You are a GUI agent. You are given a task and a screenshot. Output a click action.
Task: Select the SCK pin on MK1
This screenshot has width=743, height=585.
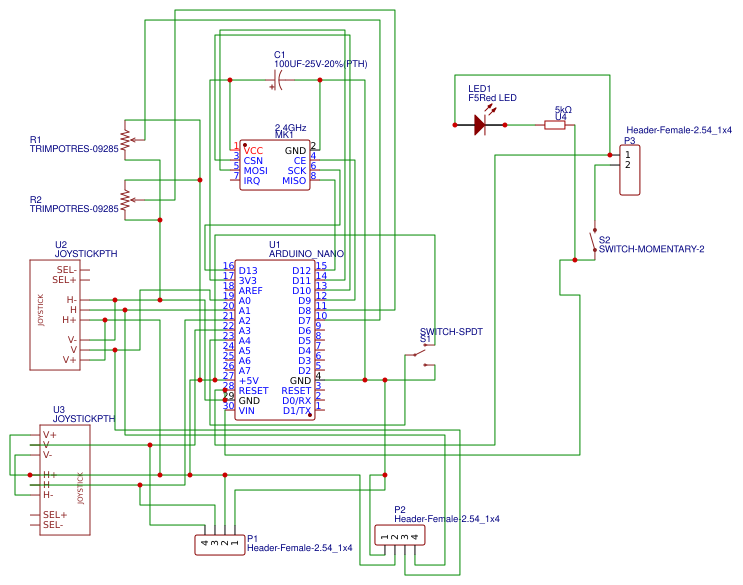297,171
